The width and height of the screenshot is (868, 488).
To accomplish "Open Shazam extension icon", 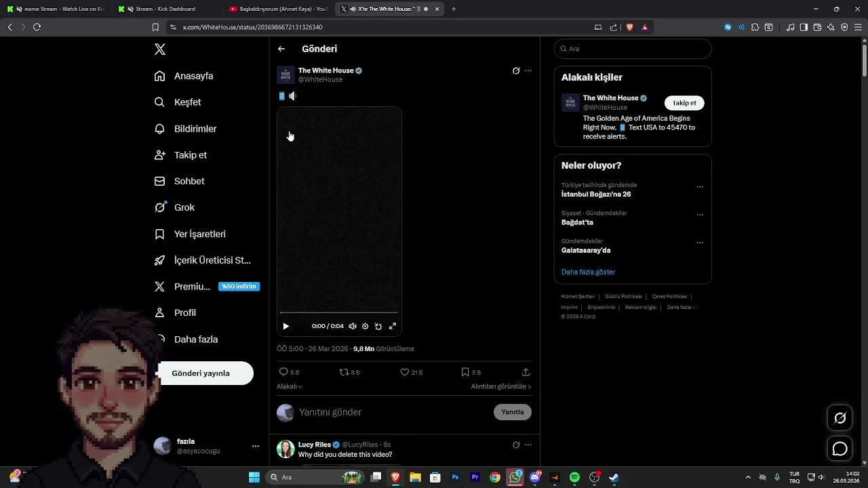I will (x=728, y=27).
